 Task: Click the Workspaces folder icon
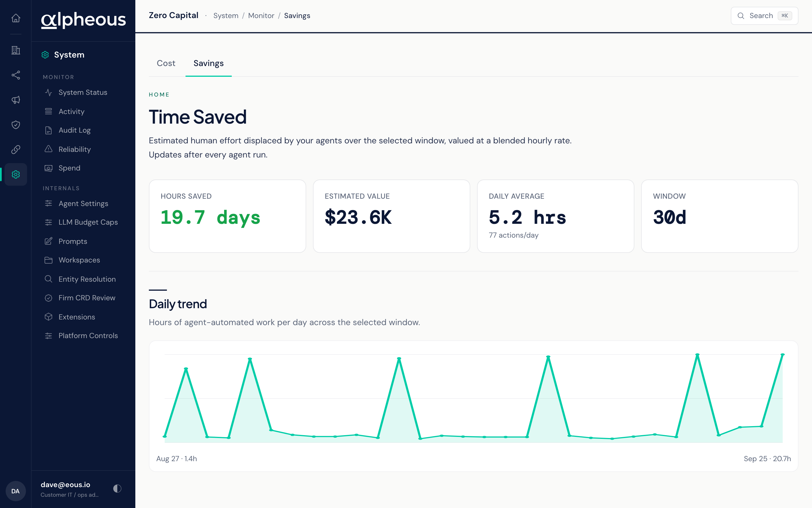coord(49,260)
